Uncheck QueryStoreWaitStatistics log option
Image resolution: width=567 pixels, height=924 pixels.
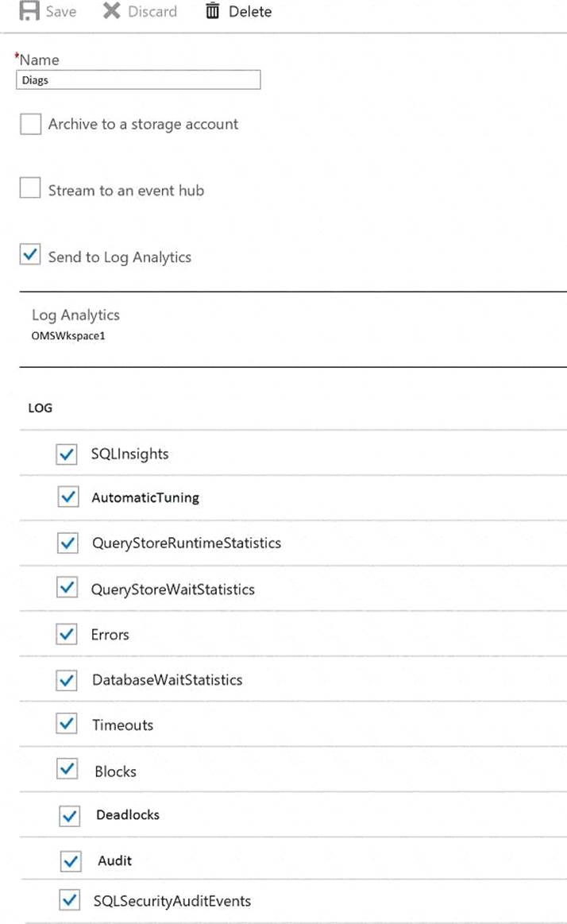[x=68, y=589]
